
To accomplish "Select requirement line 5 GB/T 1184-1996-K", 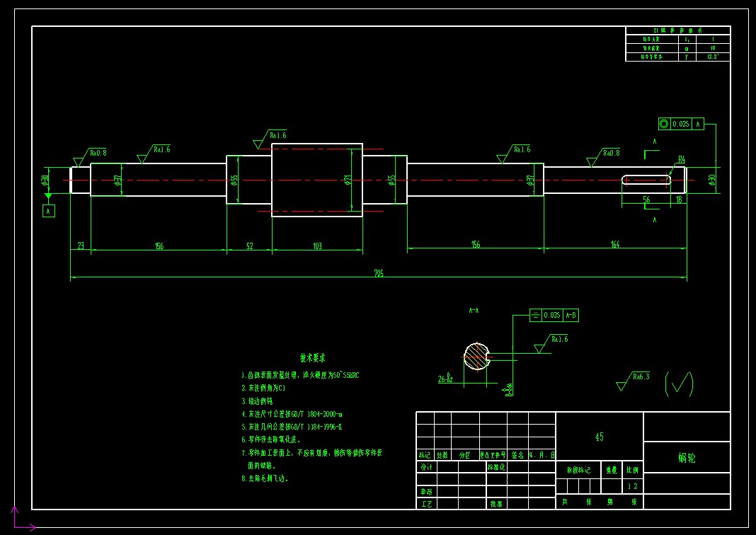I will coord(292,427).
